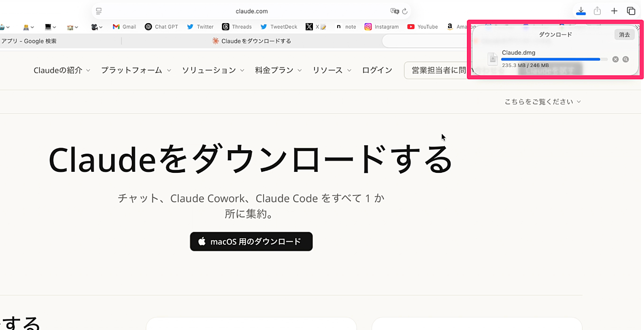Show tab overview icon
This screenshot has width=644, height=330.
(631, 11)
